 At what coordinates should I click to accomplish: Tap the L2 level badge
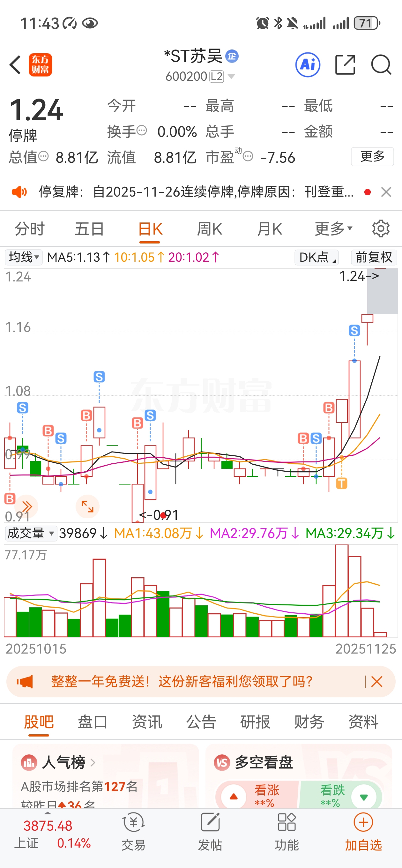pyautogui.click(x=216, y=77)
